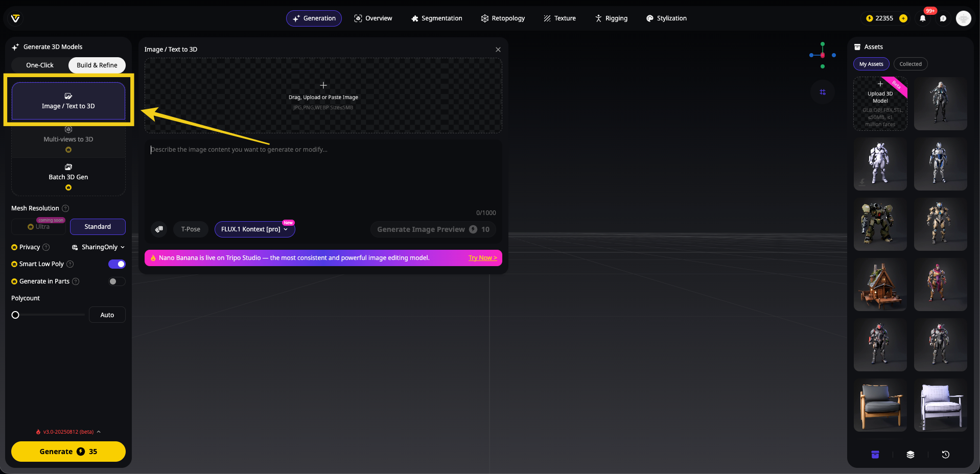
Task: Click Mesh Resolution help question icon
Action: coord(65,208)
